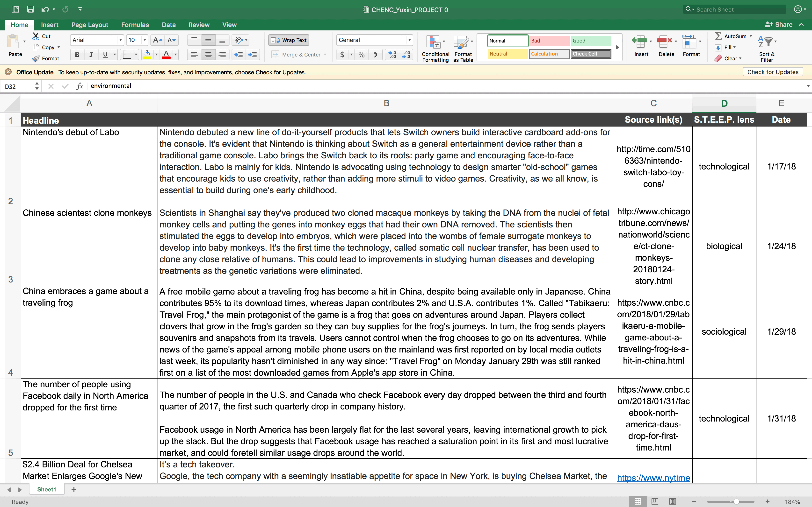812x507 pixels.
Task: Click the Conditional Formatting icon
Action: click(433, 42)
